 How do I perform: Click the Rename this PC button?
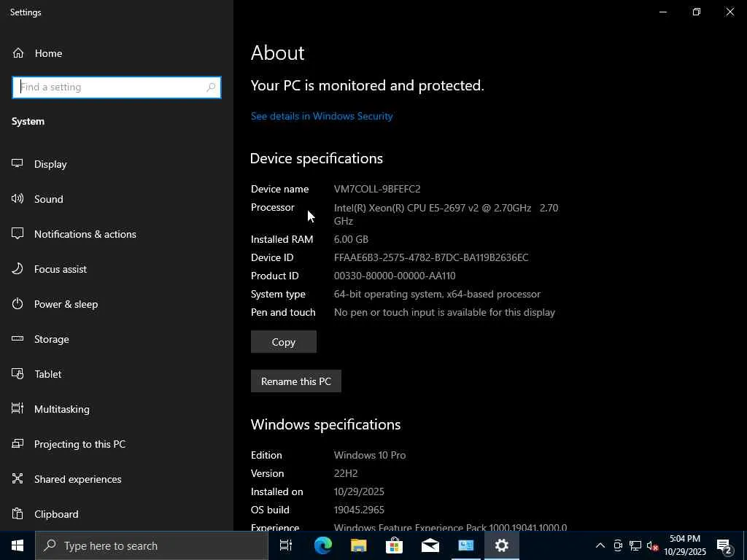[296, 381]
